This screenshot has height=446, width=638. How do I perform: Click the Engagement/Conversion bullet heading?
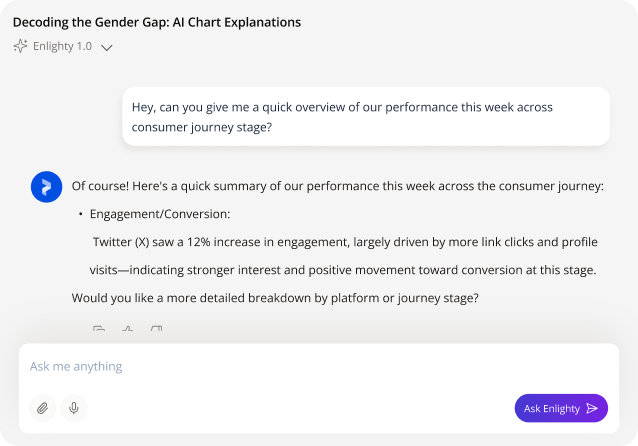click(x=160, y=214)
